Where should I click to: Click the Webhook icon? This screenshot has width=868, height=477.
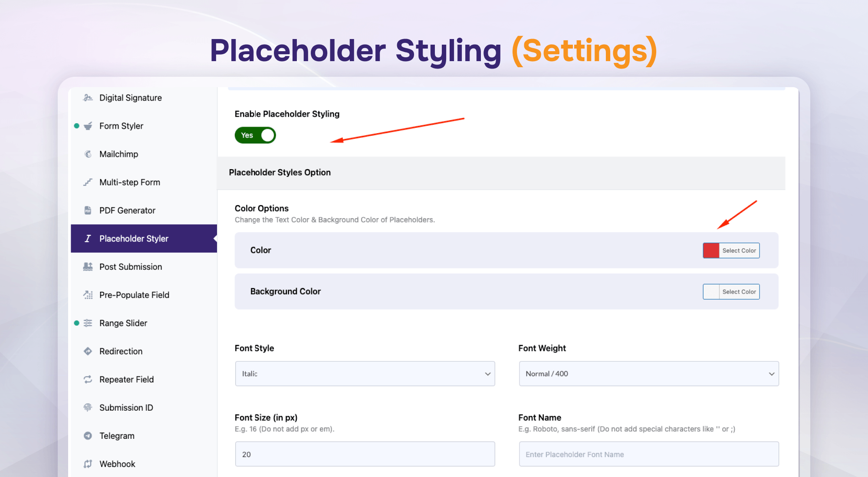[x=88, y=464]
